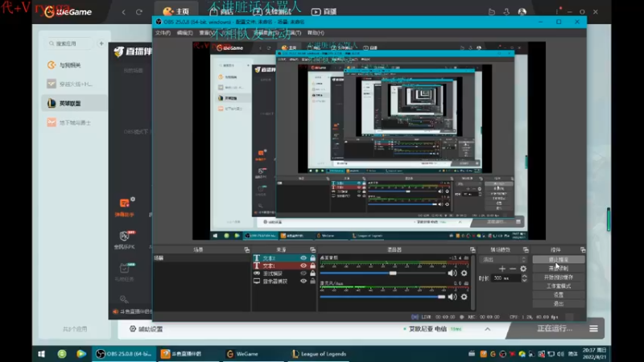Click the WeGame 搜索应用 search field
The width and height of the screenshot is (644, 362).
click(69, 43)
